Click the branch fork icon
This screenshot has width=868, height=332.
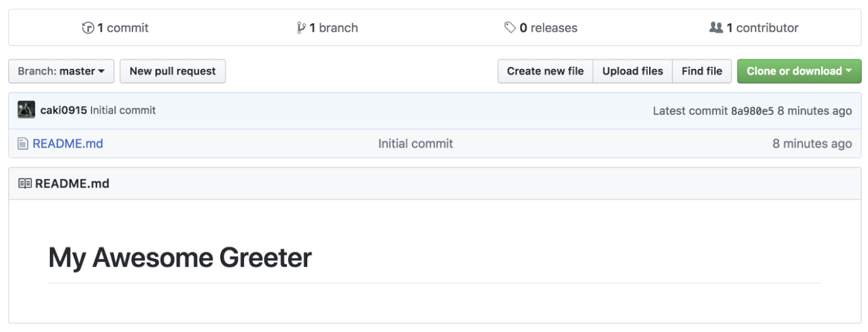[x=301, y=28]
